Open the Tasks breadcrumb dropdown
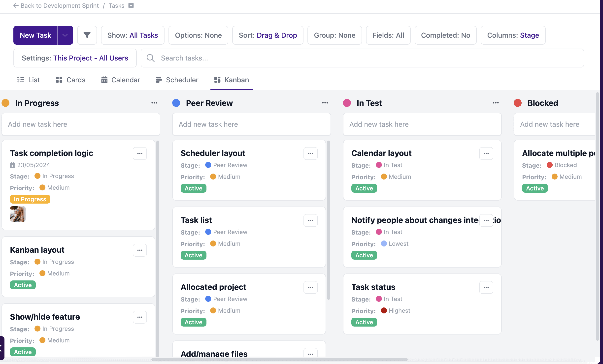The image size is (603, 364). pyautogui.click(x=131, y=5)
